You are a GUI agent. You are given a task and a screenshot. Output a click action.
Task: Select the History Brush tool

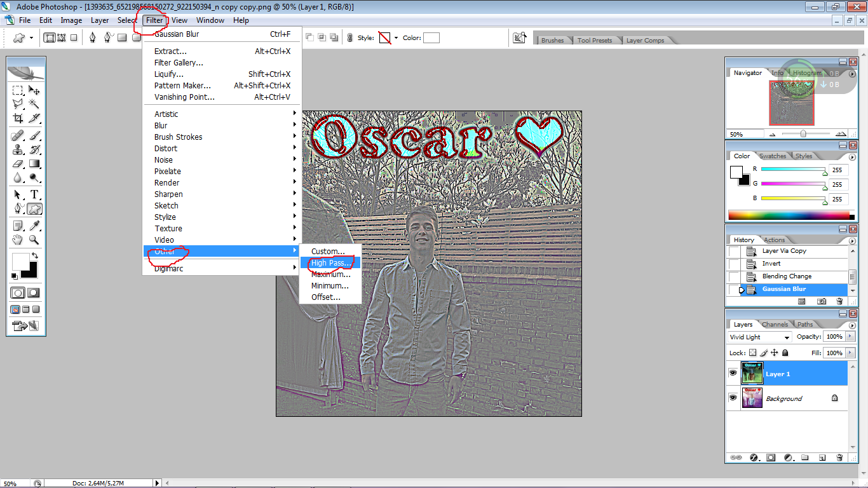(x=34, y=149)
